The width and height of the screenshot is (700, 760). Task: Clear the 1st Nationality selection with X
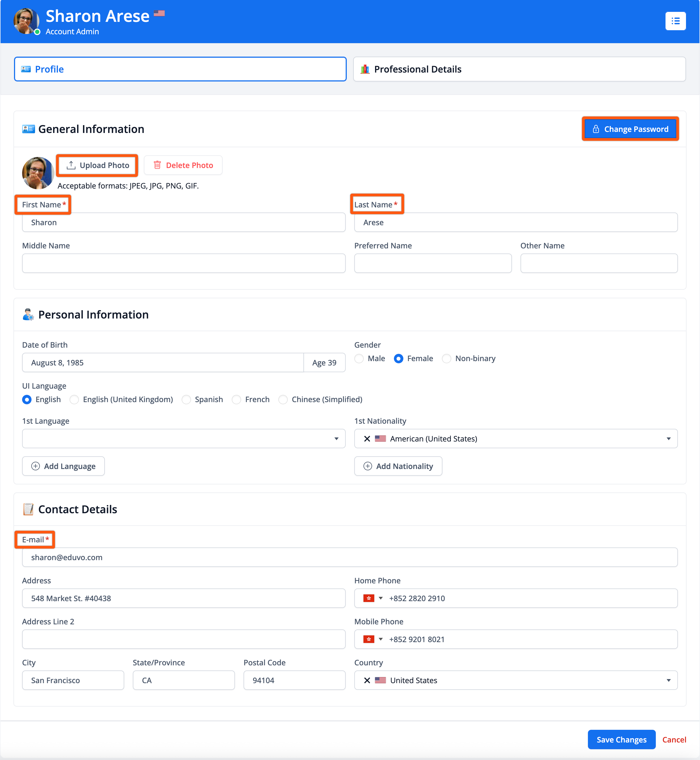click(367, 439)
